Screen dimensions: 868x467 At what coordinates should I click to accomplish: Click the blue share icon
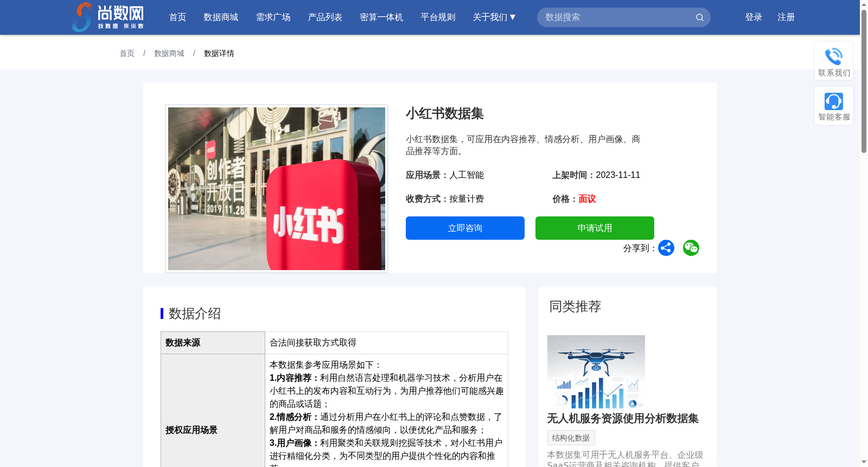tap(666, 248)
